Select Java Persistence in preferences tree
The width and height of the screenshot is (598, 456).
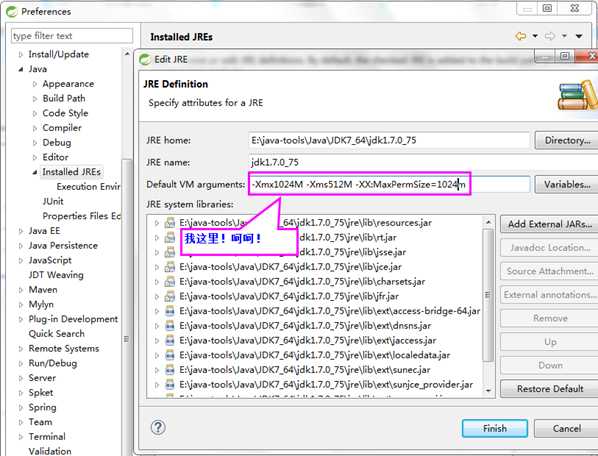click(63, 246)
